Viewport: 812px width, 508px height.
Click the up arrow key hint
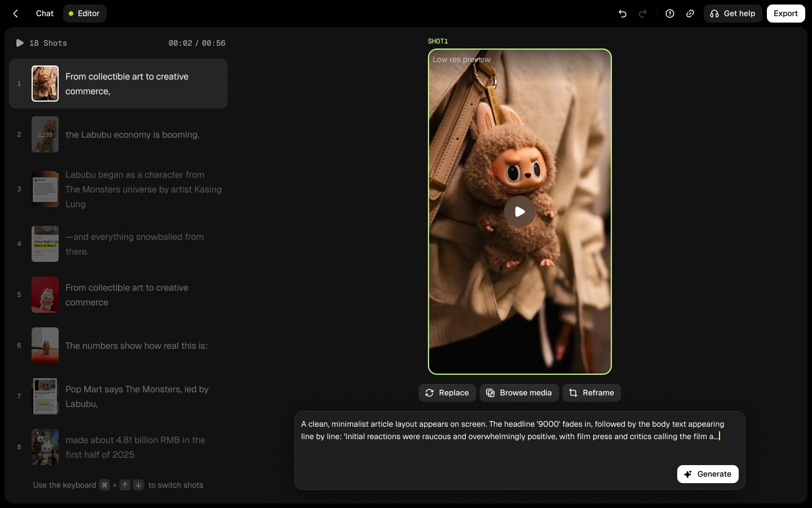click(125, 485)
